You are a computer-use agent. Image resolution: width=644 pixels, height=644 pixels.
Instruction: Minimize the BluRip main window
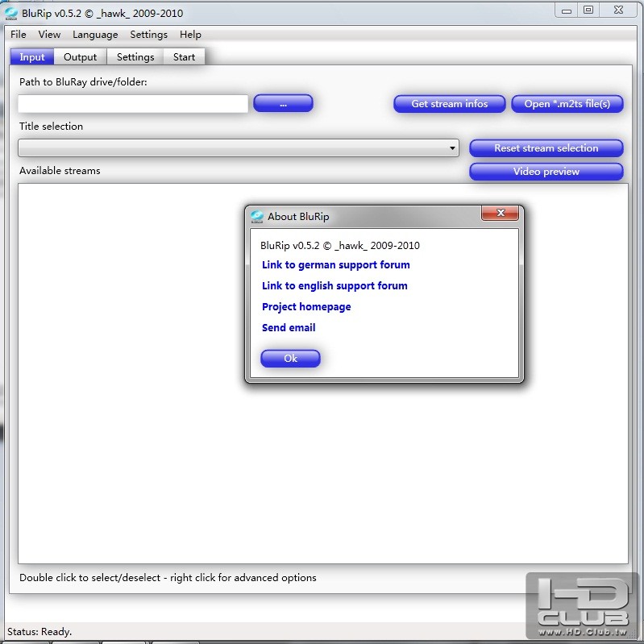tap(567, 11)
